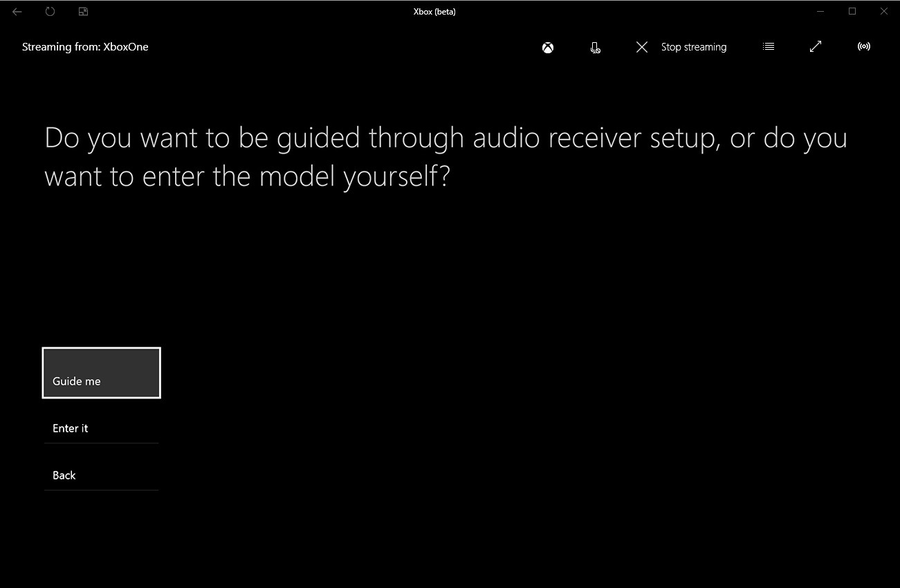Screen dimensions: 900x588
Task: Open picture-in-picture mode
Action: [x=82, y=11]
